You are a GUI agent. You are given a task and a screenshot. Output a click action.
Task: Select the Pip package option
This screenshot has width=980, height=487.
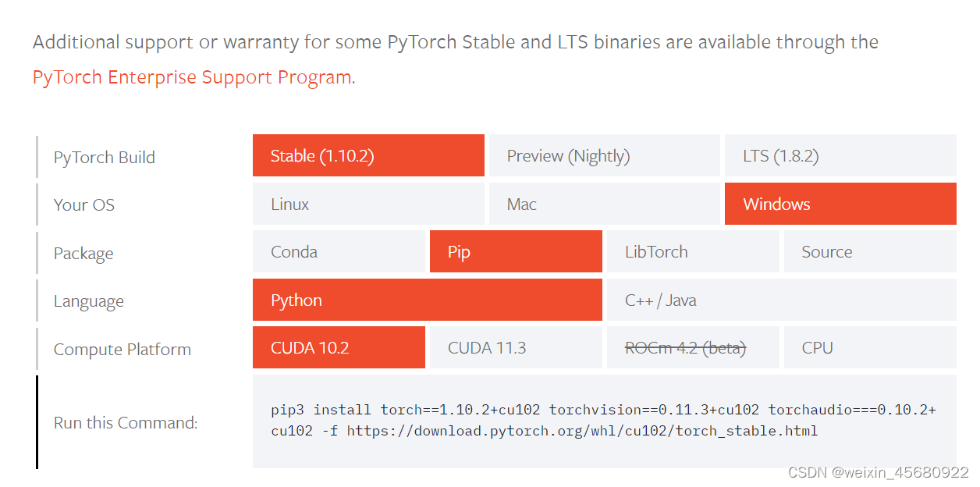(x=516, y=251)
